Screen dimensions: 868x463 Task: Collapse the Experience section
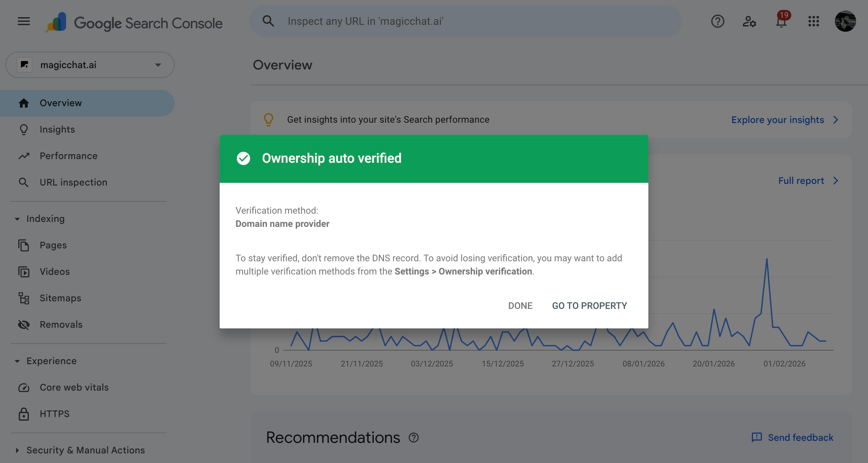17,361
